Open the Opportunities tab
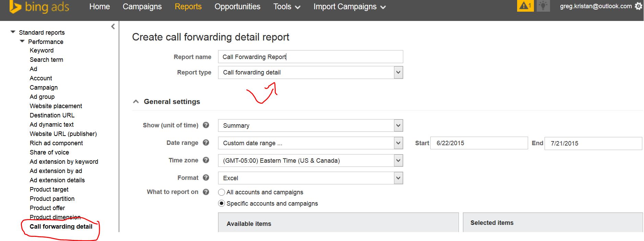644x241 pixels. tap(237, 7)
